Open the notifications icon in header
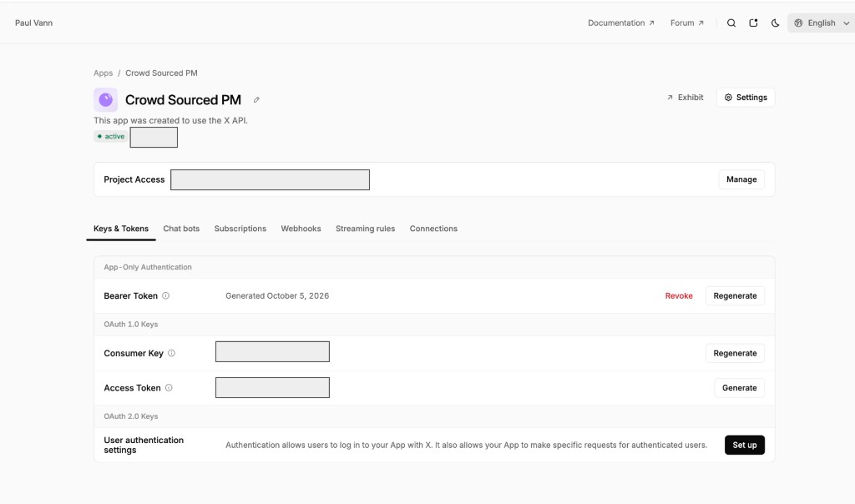This screenshot has width=855, height=504. coord(753,23)
